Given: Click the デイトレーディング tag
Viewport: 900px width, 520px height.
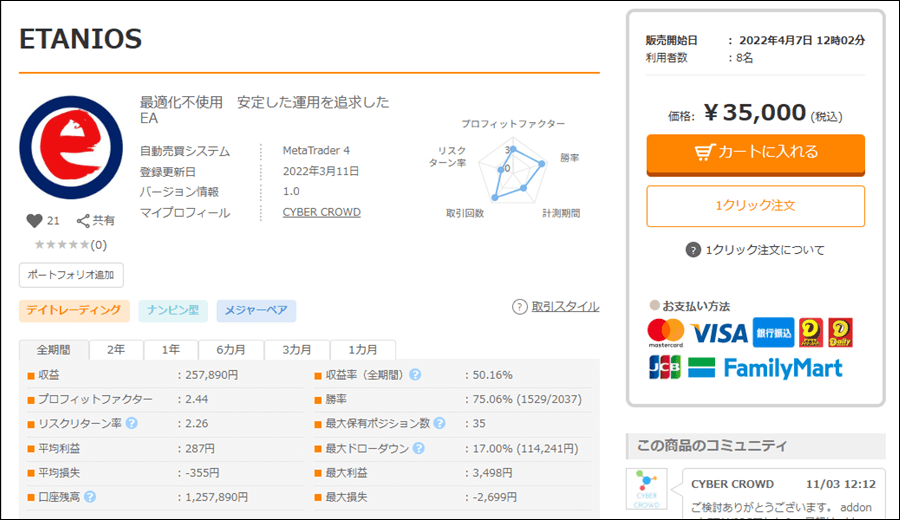Looking at the screenshot, I should (74, 311).
